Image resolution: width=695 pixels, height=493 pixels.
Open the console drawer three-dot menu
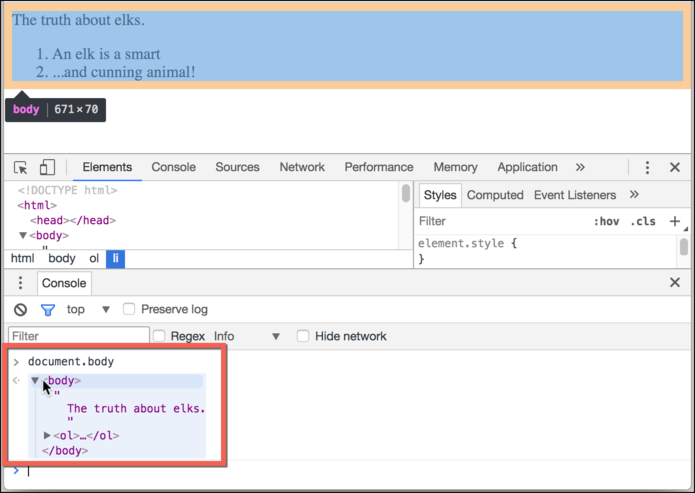(20, 284)
